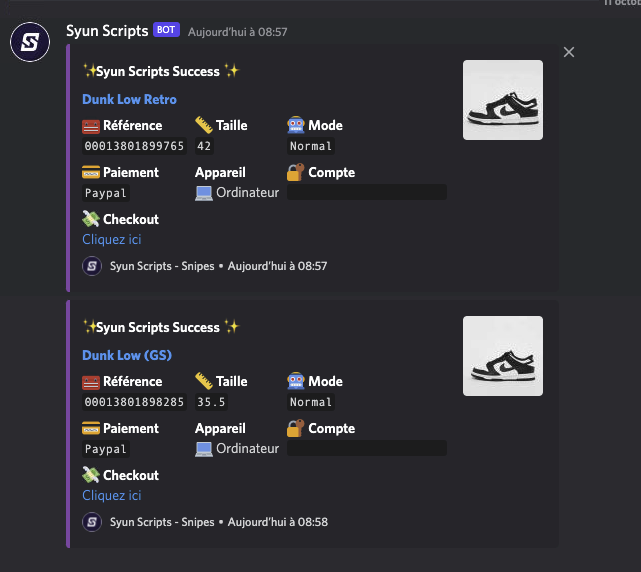Image resolution: width=641 pixels, height=572 pixels.
Task: Click the credit card Paiement emoji in second embed
Action: pyautogui.click(x=91, y=428)
